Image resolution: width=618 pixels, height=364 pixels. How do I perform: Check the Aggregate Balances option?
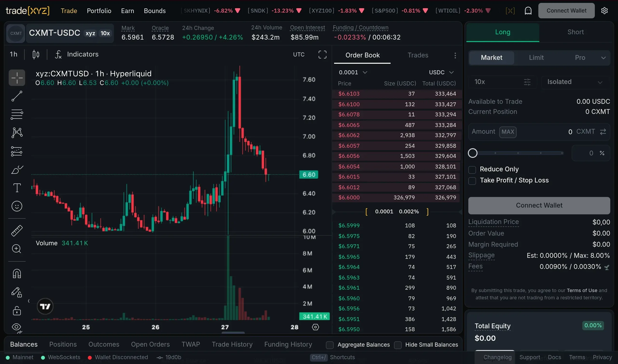(330, 345)
